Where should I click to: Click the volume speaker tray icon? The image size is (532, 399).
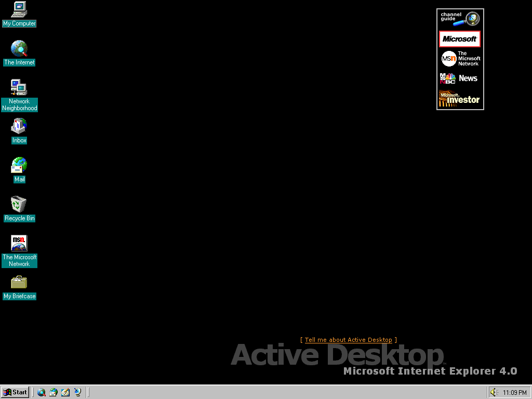[x=494, y=392]
